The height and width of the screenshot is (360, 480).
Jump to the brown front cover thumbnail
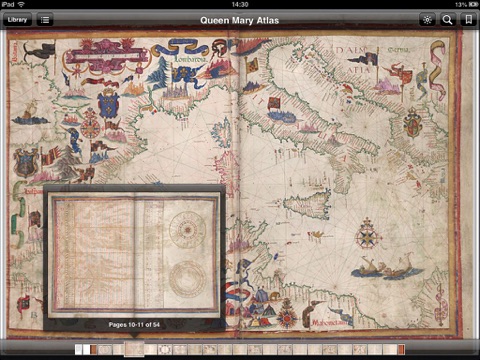93,349
